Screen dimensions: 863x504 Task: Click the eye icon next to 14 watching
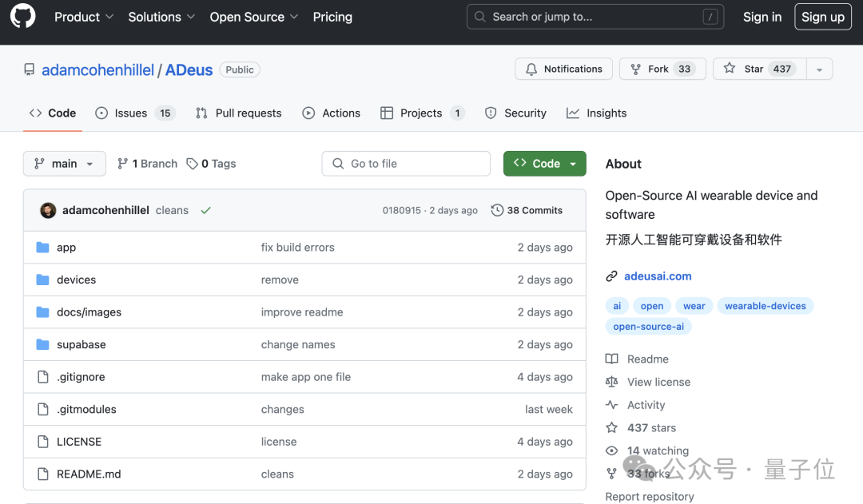point(611,450)
